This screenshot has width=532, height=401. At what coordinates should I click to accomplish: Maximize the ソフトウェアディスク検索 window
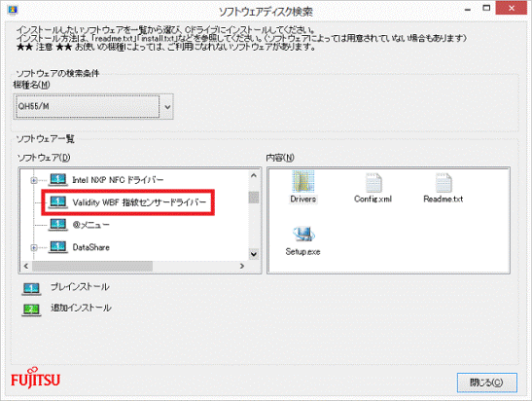coord(486,8)
